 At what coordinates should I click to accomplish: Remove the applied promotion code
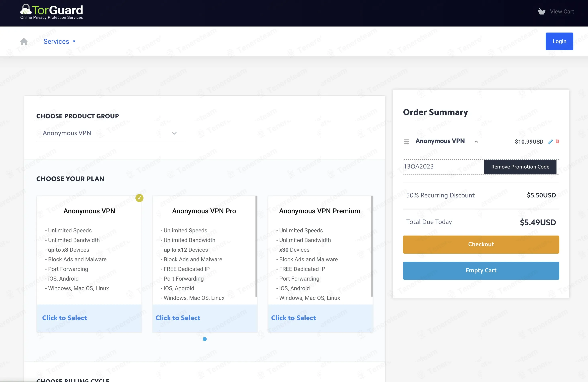[x=520, y=167]
